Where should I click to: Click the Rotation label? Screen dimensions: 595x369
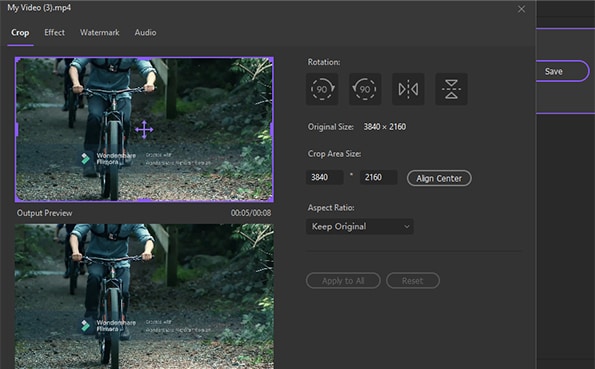324,62
